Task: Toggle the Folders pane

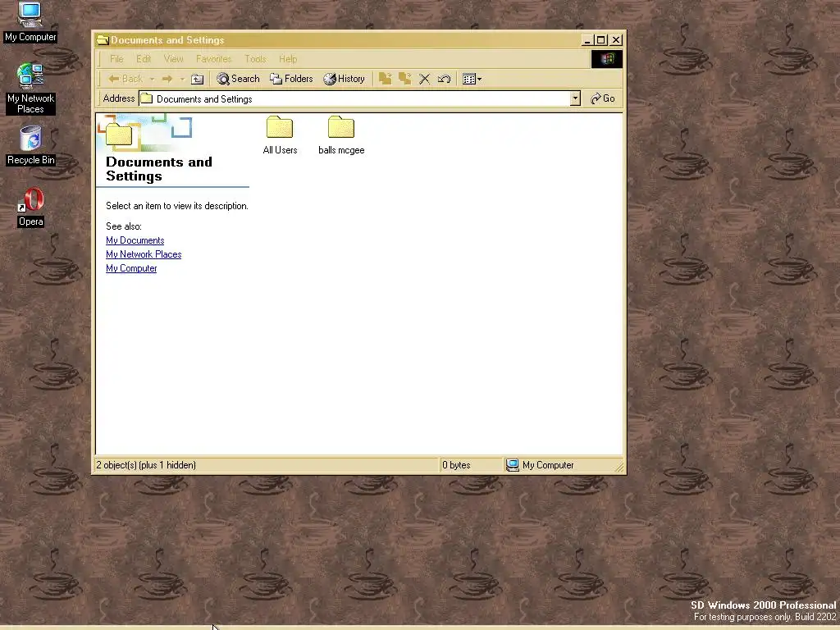Action: (291, 79)
